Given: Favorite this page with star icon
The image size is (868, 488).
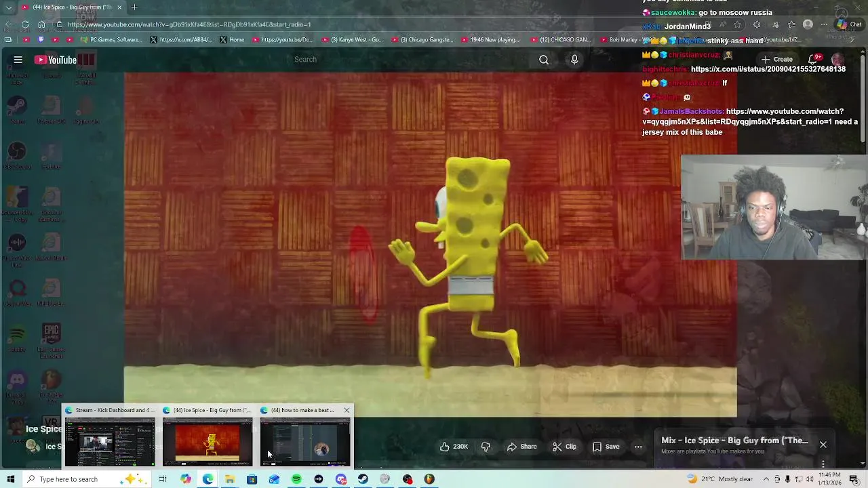Looking at the screenshot, I should [x=737, y=24].
